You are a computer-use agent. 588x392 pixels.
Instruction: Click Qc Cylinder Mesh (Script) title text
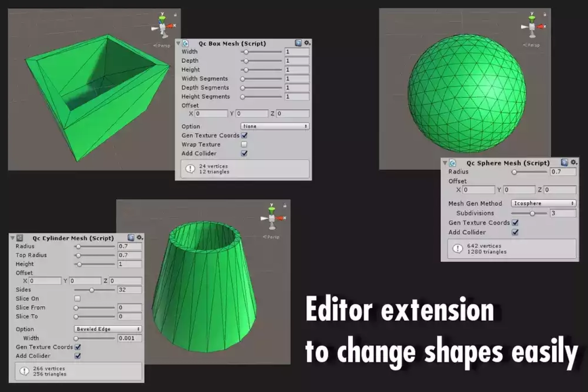(73, 238)
